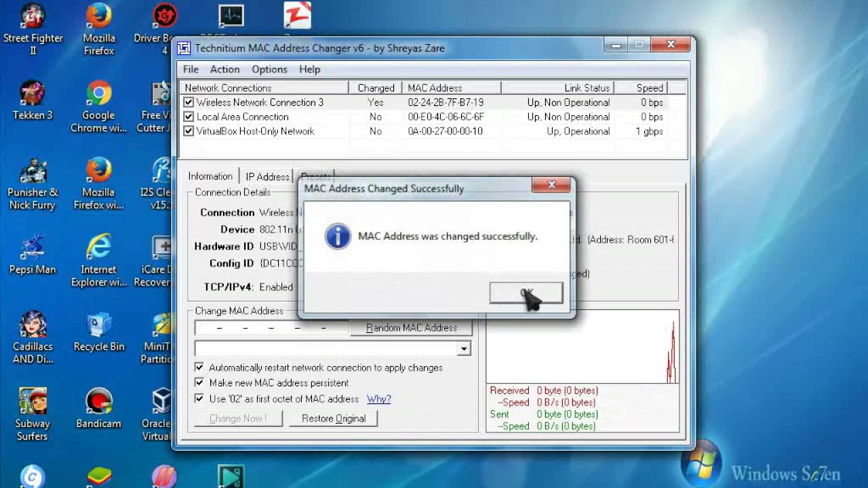Open the Action menu

click(224, 69)
